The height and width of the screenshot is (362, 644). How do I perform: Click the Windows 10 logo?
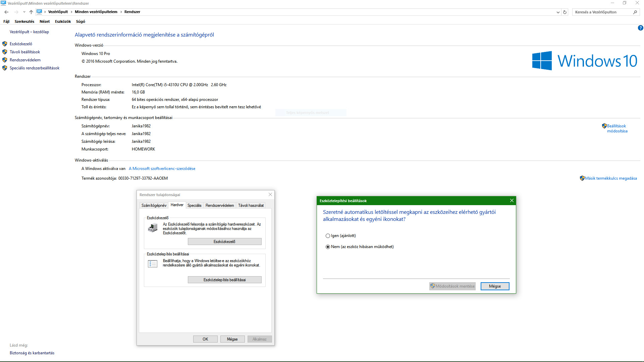(585, 61)
